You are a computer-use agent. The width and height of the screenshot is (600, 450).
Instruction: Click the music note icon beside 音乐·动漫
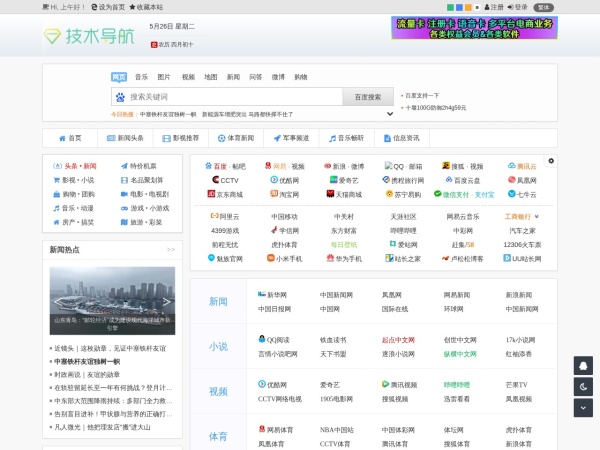(56, 208)
